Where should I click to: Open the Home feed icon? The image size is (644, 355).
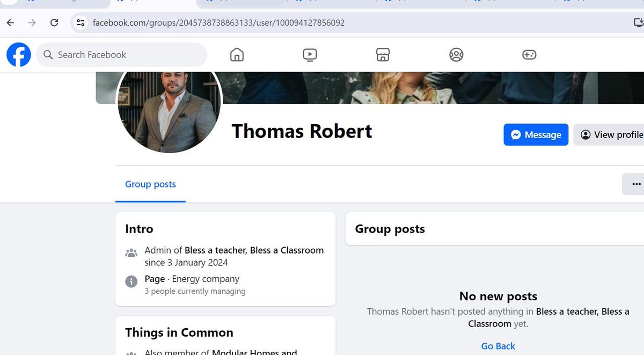point(236,54)
